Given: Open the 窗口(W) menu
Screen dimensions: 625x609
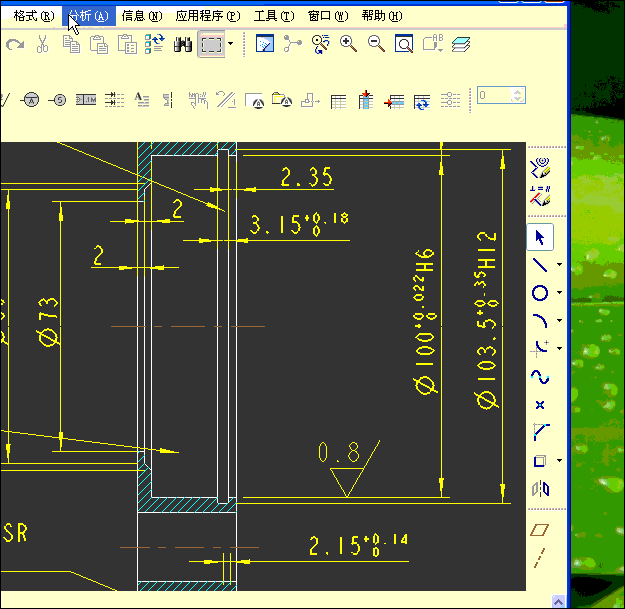Looking at the screenshot, I should (x=328, y=16).
